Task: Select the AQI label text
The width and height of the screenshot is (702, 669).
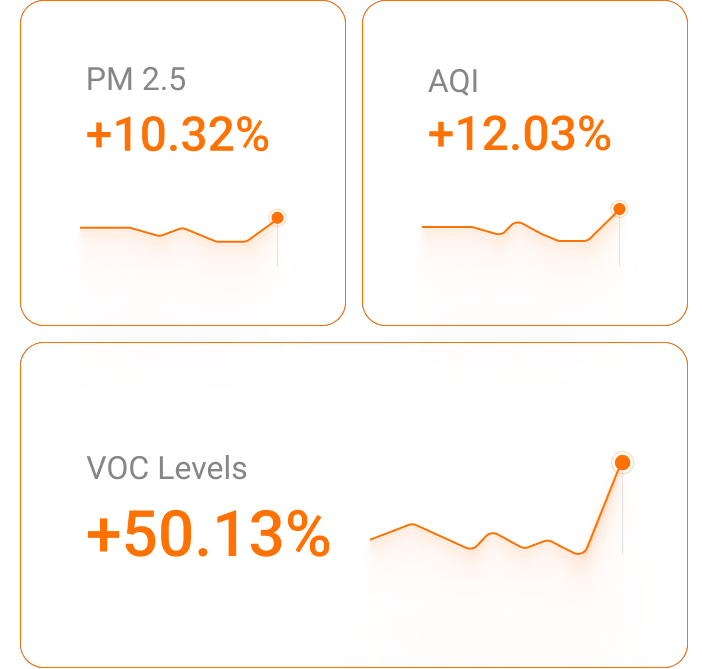Action: pos(453,81)
